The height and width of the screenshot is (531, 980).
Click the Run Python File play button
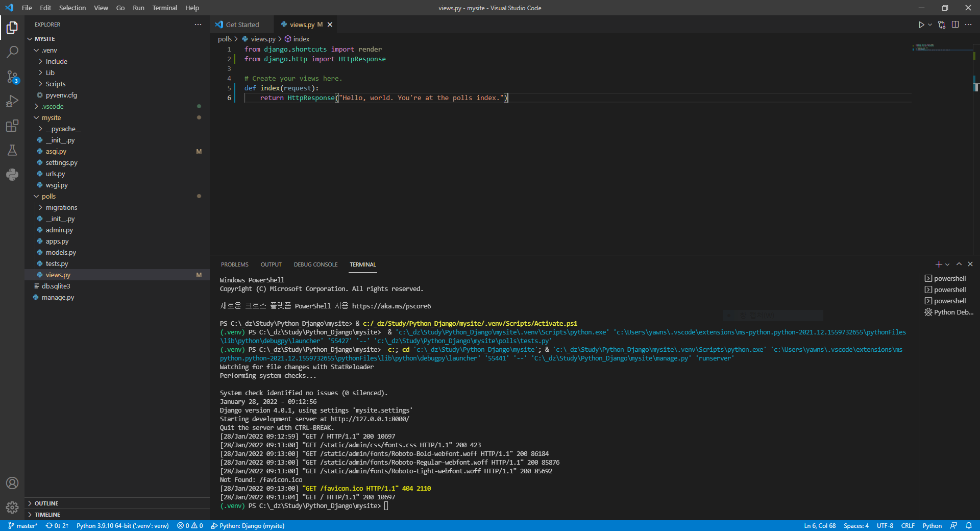pos(921,25)
